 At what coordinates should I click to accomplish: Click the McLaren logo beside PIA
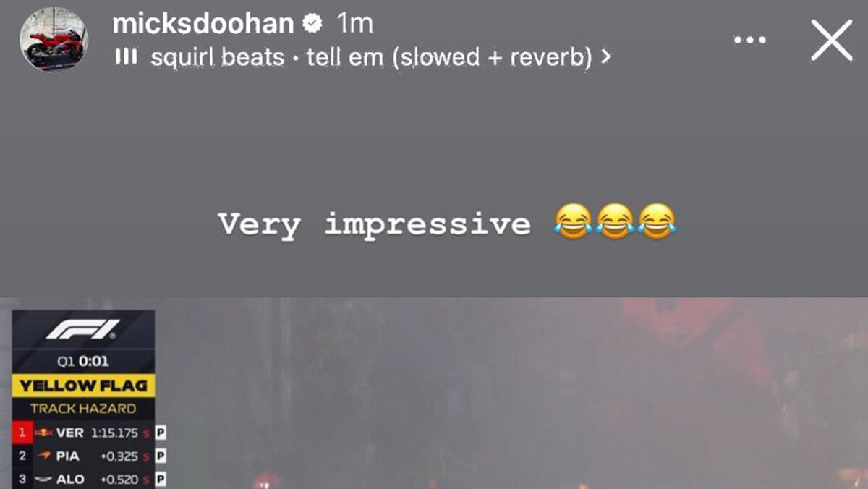[x=44, y=456]
